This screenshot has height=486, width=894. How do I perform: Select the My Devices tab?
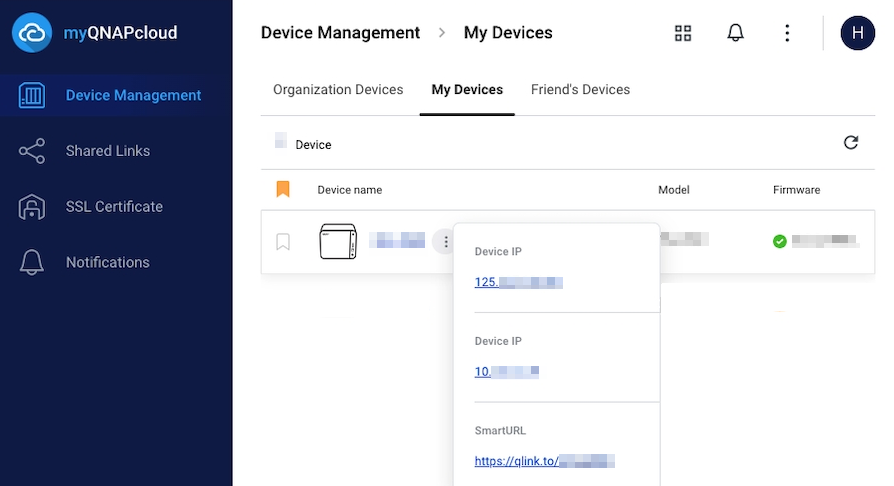[467, 90]
